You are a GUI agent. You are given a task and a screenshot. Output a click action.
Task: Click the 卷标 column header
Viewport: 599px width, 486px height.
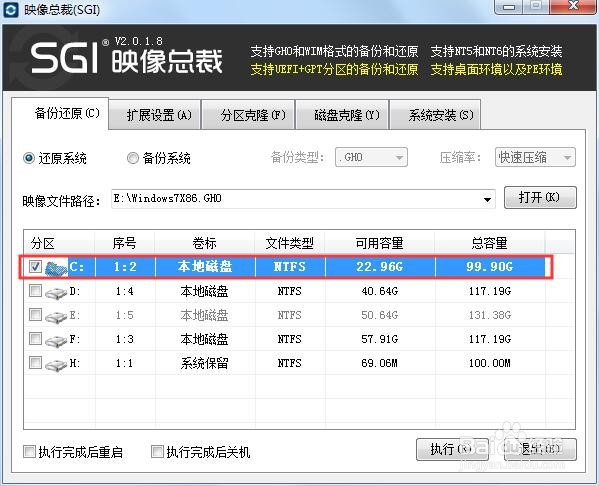205,243
